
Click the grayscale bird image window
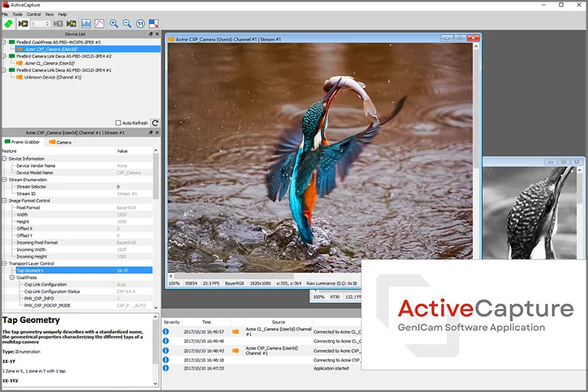click(529, 213)
